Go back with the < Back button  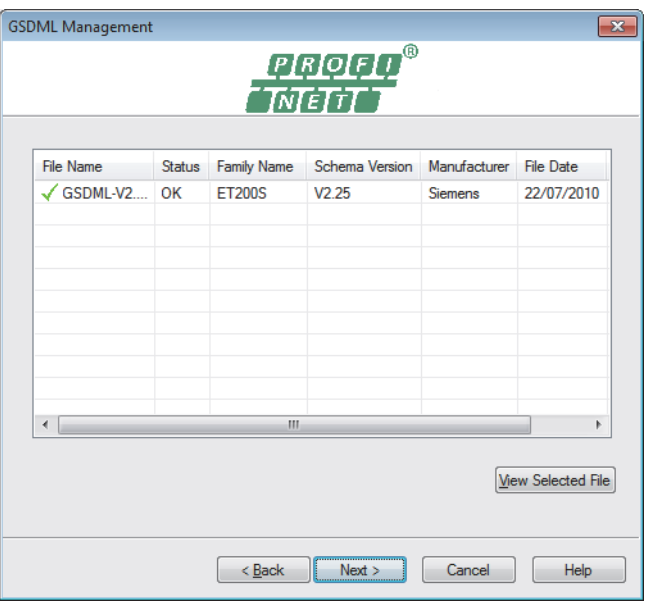(x=263, y=570)
